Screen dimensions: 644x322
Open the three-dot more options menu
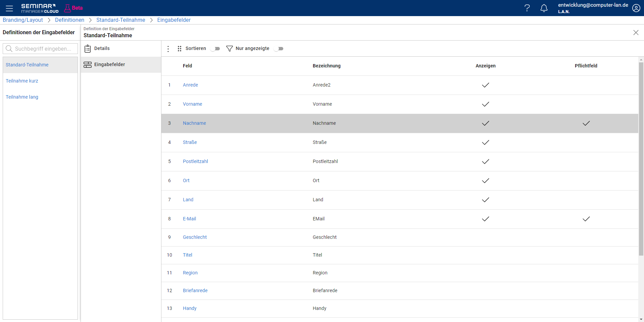[x=168, y=49]
